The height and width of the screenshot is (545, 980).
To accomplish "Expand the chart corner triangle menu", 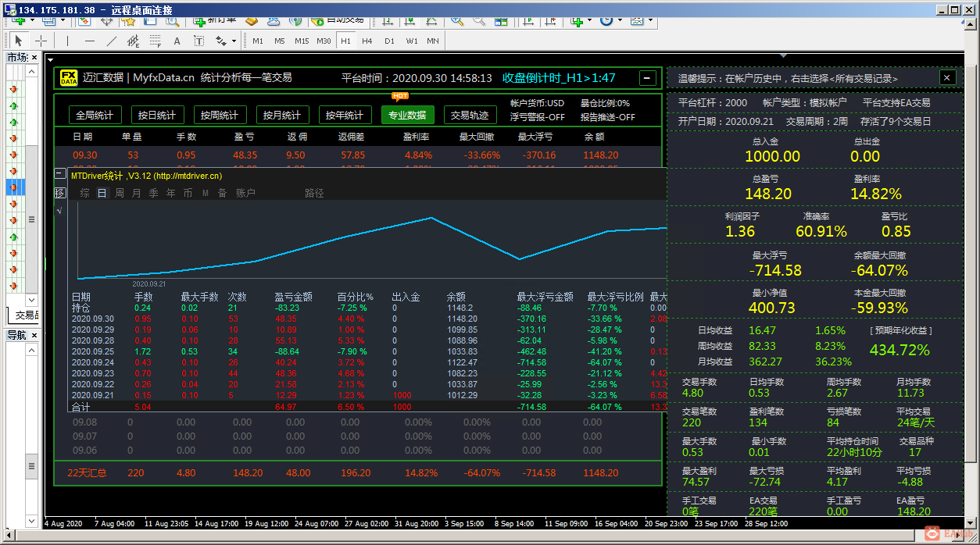I will tap(50, 59).
